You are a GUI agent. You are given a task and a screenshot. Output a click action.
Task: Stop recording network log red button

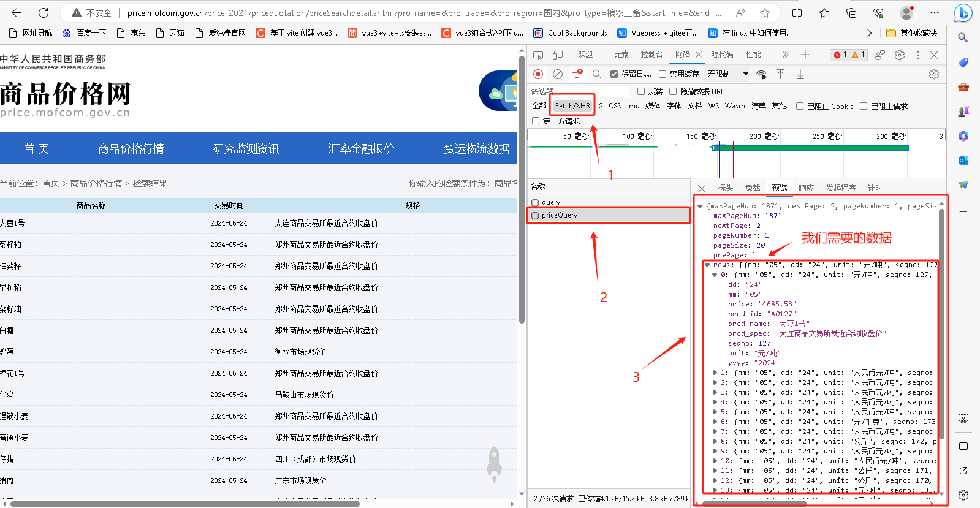(538, 74)
